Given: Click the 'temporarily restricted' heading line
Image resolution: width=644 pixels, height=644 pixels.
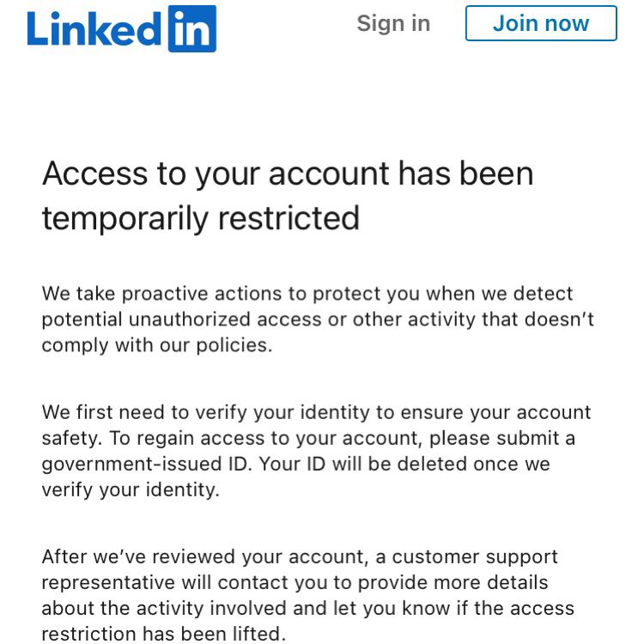Looking at the screenshot, I should point(200,218).
